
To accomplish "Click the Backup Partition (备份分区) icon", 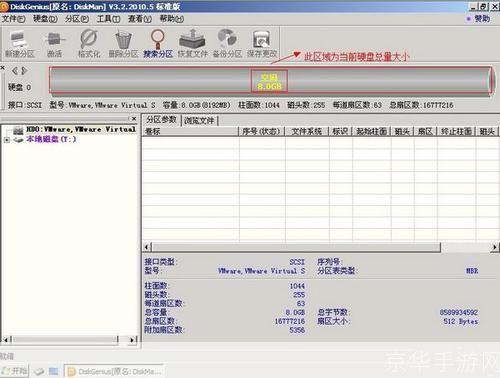I will [227, 44].
